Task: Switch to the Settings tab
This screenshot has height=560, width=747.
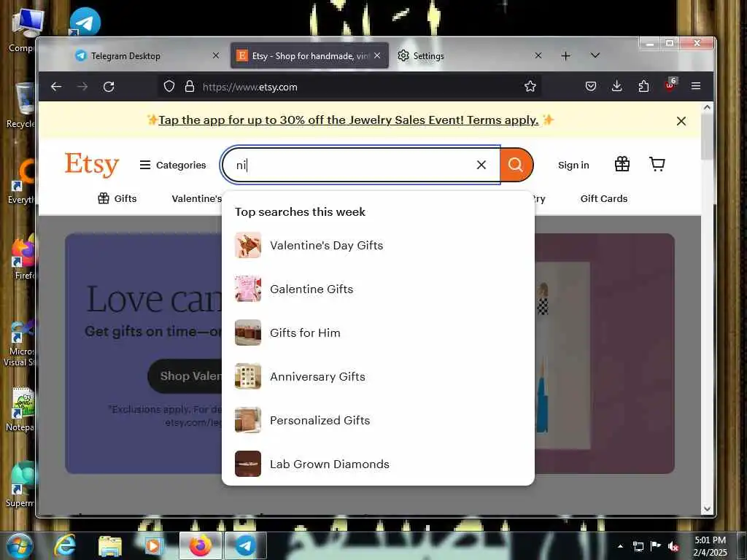Action: [x=471, y=55]
